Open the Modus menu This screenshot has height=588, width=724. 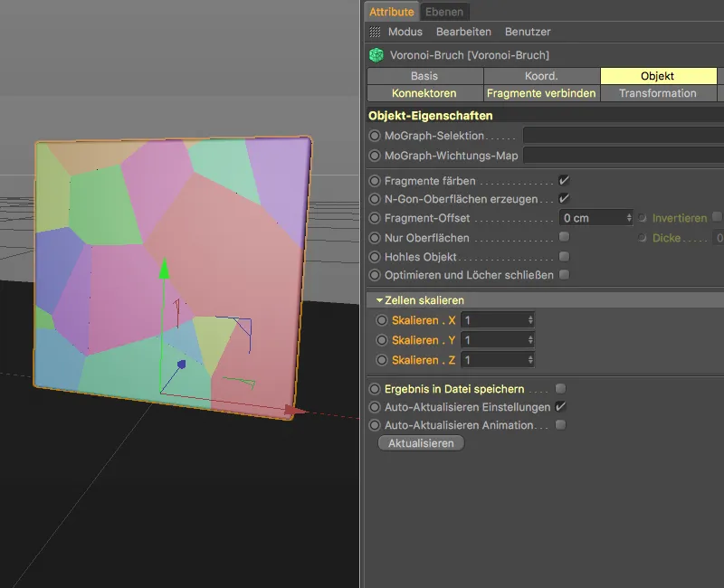click(x=405, y=32)
